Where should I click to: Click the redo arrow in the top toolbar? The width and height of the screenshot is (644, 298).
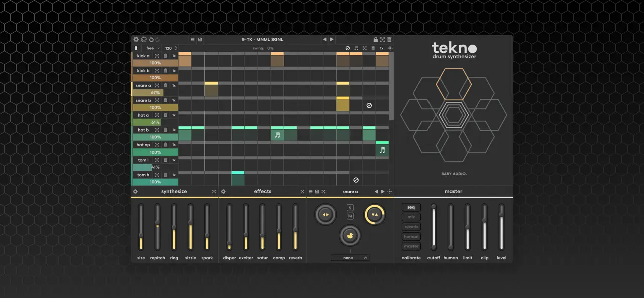[157, 39]
